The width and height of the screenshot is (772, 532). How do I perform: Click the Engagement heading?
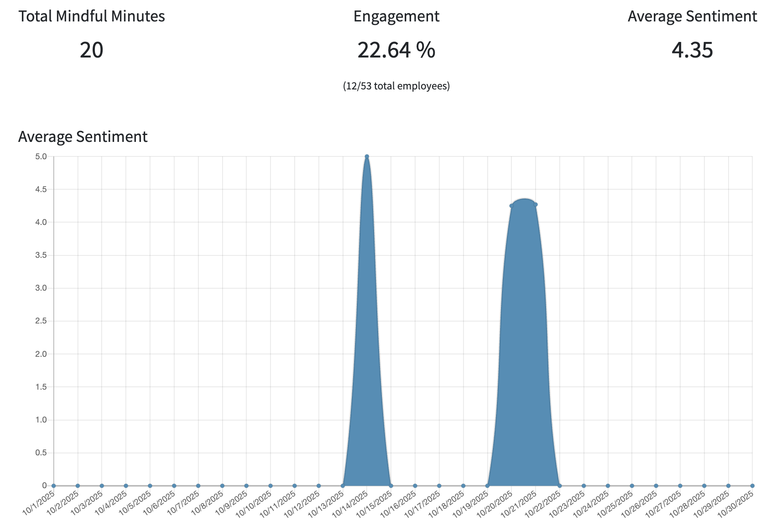[396, 16]
